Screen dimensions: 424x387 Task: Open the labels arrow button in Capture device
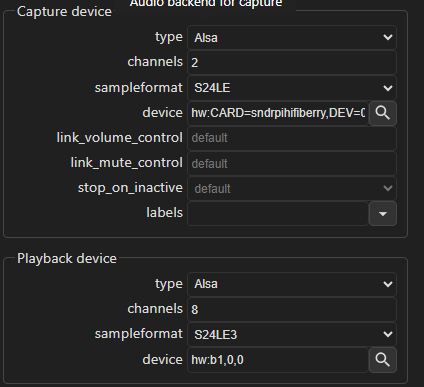(383, 213)
